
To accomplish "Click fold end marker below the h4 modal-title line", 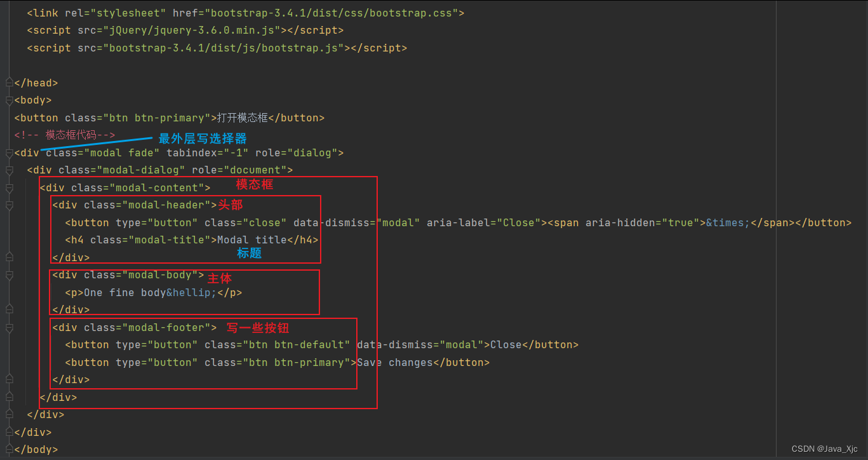I will pyautogui.click(x=9, y=257).
